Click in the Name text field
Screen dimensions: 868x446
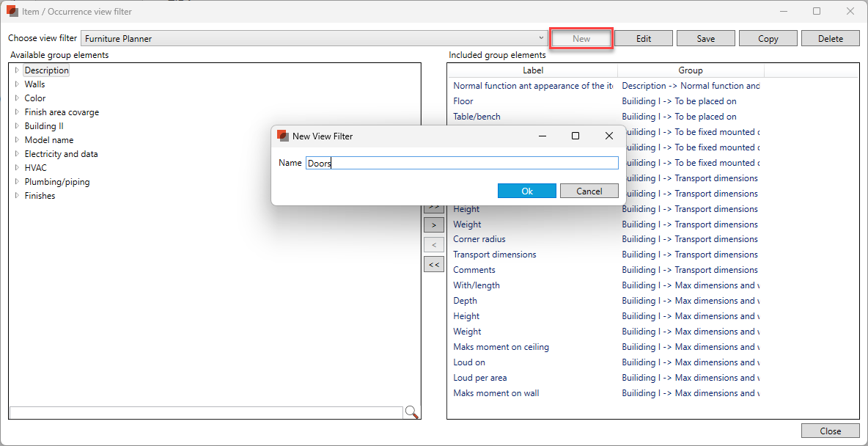click(x=462, y=163)
